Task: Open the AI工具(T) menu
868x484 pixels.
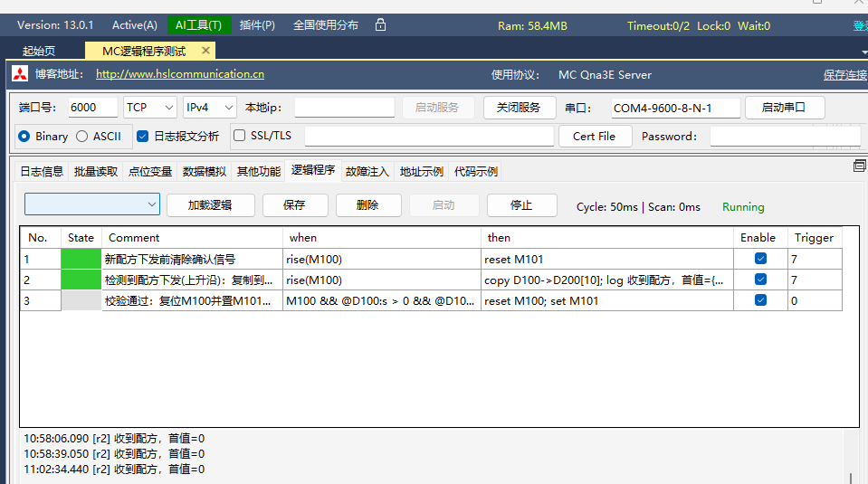Action: point(199,25)
